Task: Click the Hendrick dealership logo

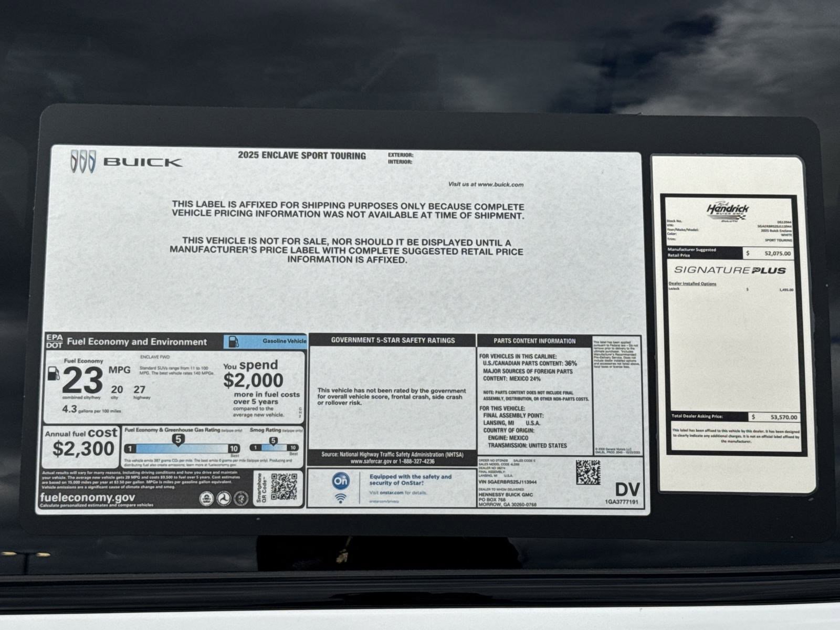Action: point(727,211)
